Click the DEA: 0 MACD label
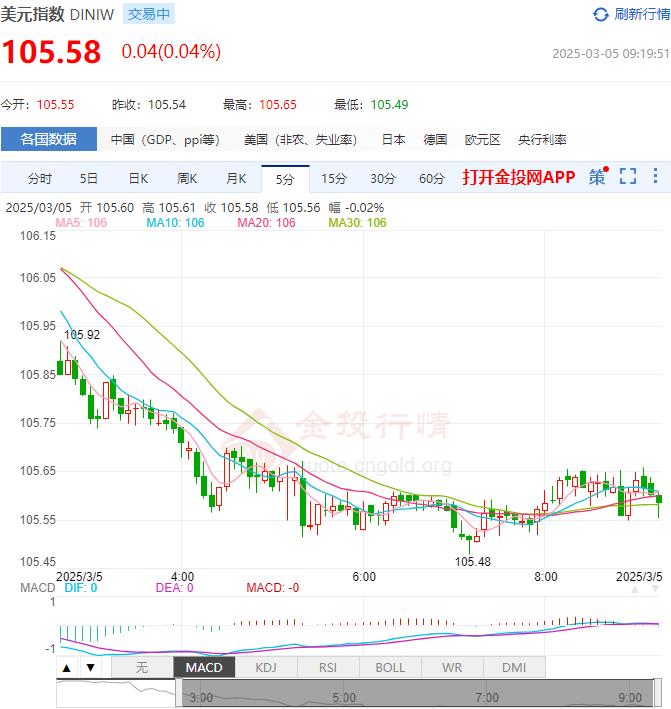 coord(174,588)
